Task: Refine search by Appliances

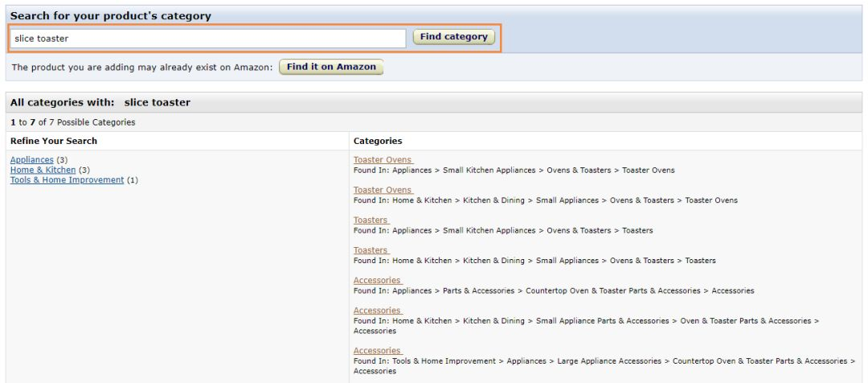Action: [x=32, y=160]
